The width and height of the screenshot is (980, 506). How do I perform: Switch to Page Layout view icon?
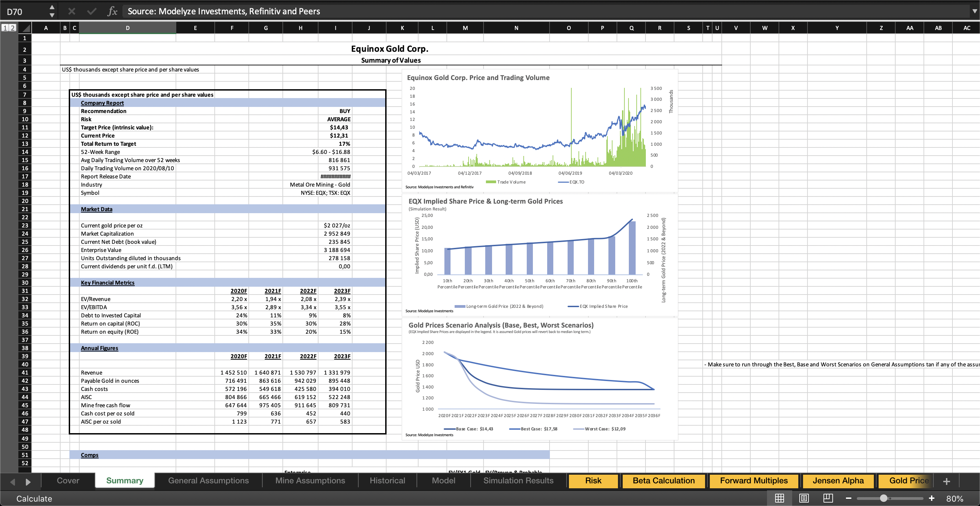point(804,498)
